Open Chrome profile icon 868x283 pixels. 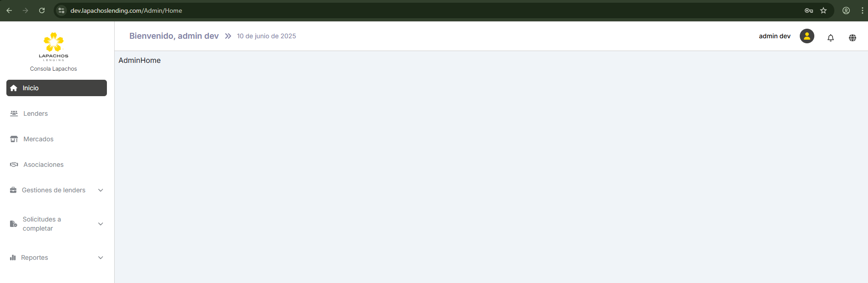(846, 10)
